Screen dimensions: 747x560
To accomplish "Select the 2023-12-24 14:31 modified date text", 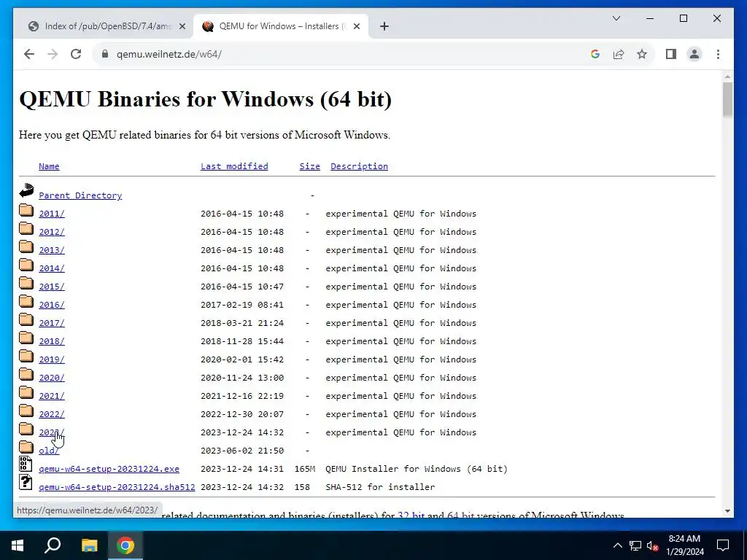I will 242,469.
